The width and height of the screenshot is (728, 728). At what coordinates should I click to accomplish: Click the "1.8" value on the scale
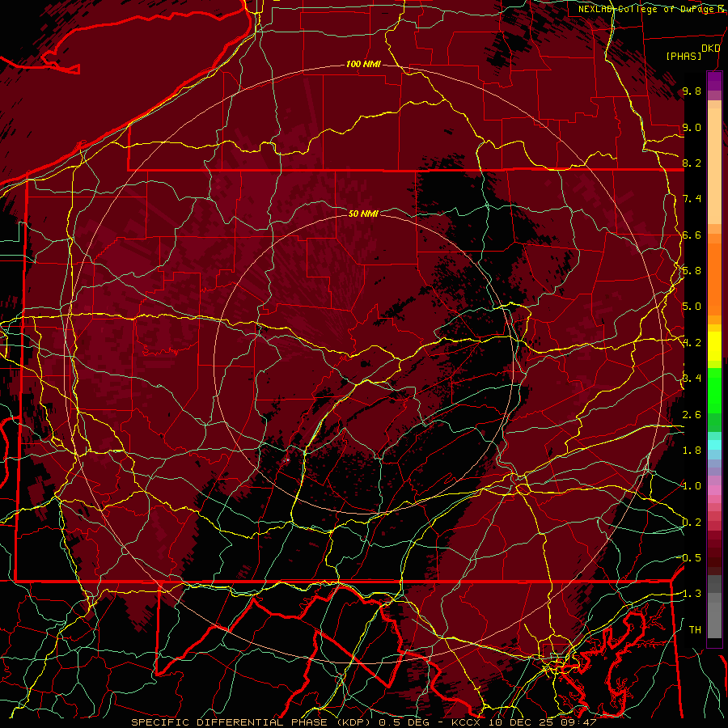point(692,451)
